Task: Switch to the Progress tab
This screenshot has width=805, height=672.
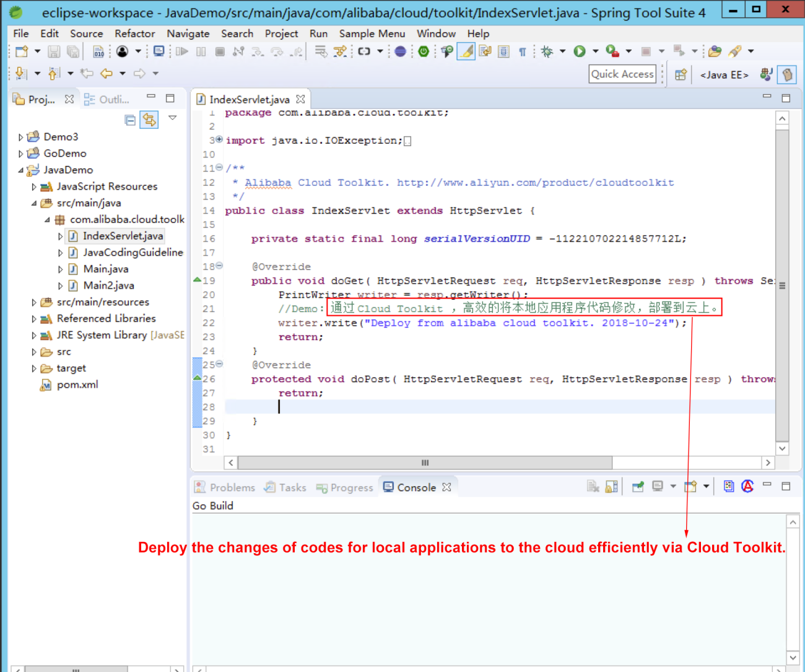Action: (344, 487)
